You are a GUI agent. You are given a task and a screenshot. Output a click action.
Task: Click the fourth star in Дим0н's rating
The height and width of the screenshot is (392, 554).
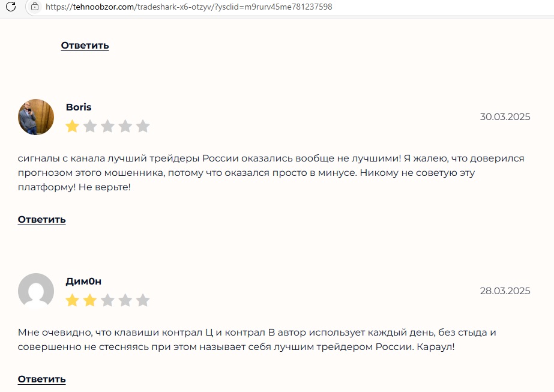[125, 300]
